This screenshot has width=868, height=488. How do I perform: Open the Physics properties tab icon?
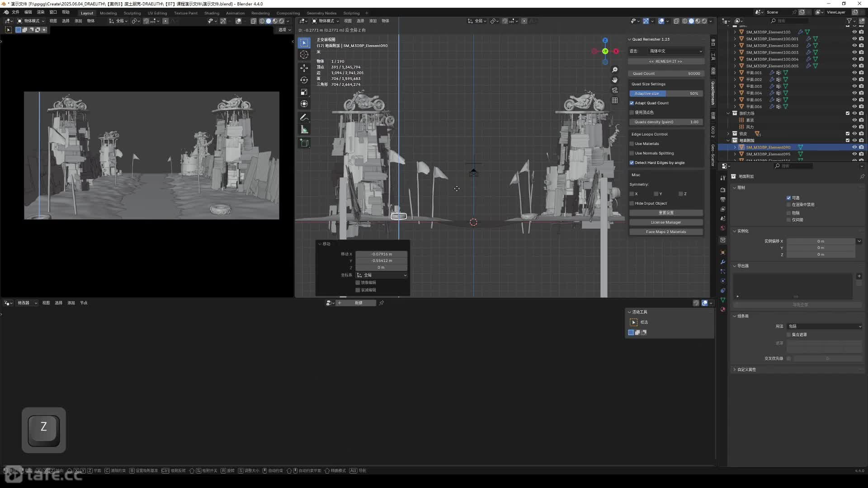coord(723,281)
